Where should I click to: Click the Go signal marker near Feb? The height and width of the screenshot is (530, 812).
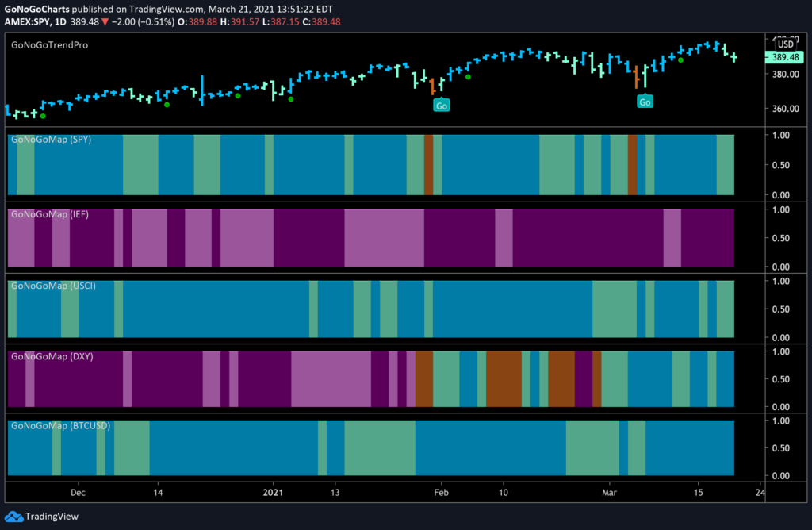441,106
